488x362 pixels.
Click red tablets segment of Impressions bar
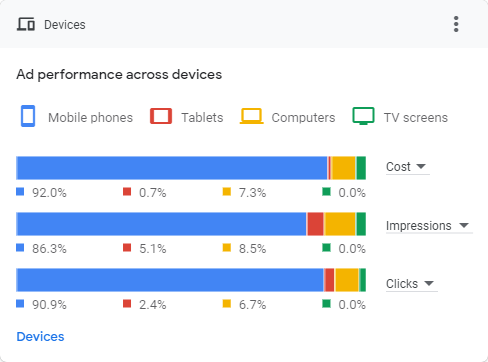[x=315, y=224]
